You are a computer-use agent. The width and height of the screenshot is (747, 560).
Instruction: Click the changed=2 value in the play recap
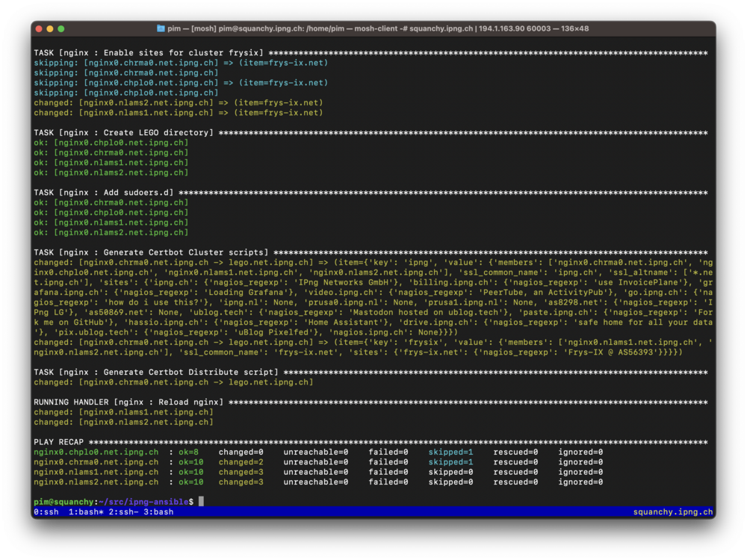[241, 462]
